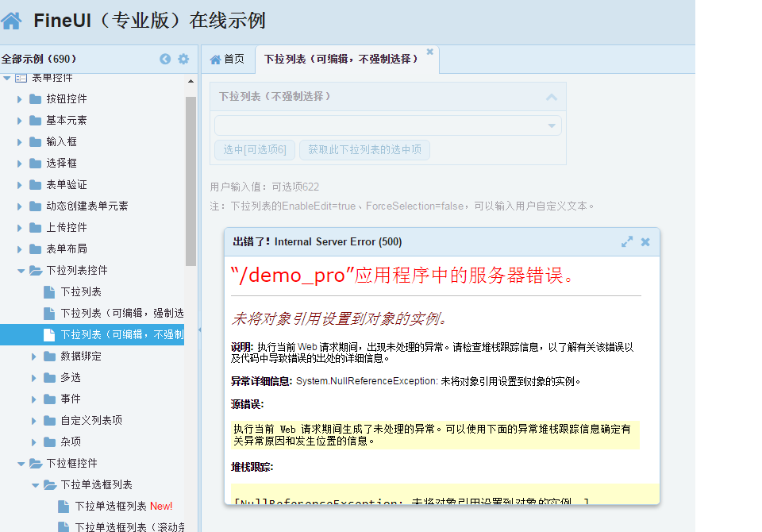Collapse the 表单控件 tree node

point(7,78)
